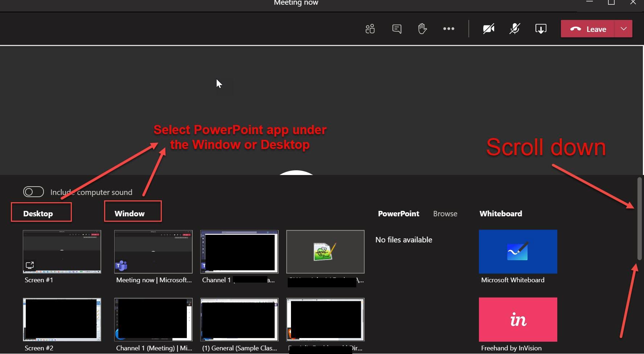Click the Screen #2 label
Screen dimensions: 644x354
point(39,348)
